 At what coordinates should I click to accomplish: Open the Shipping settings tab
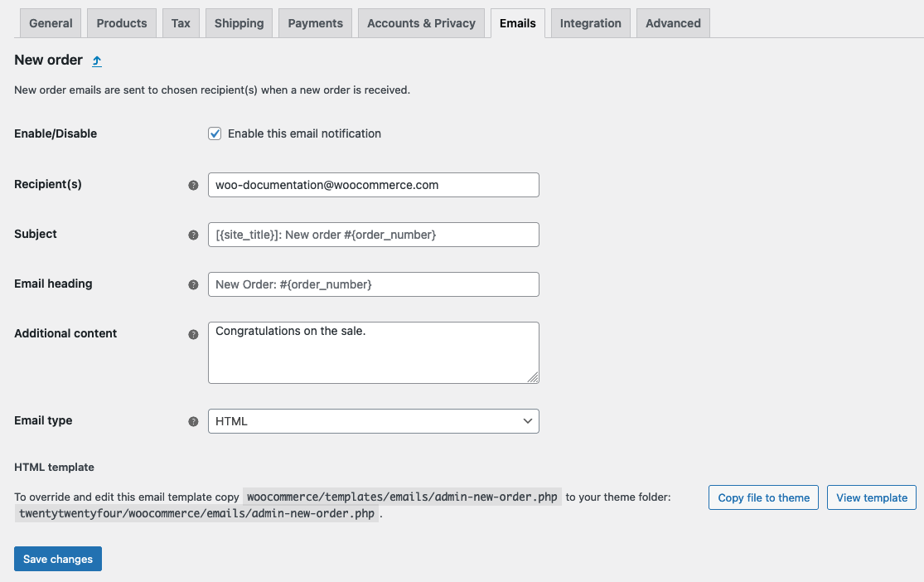tap(239, 22)
